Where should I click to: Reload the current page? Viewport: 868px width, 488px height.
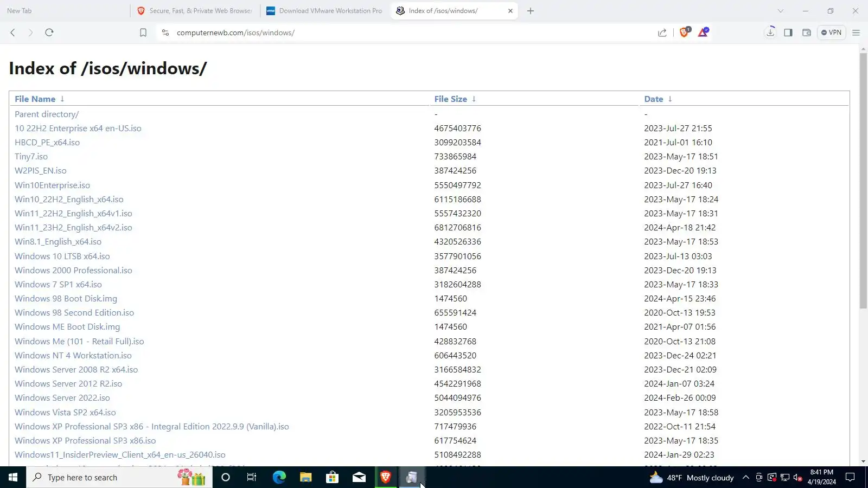(49, 33)
